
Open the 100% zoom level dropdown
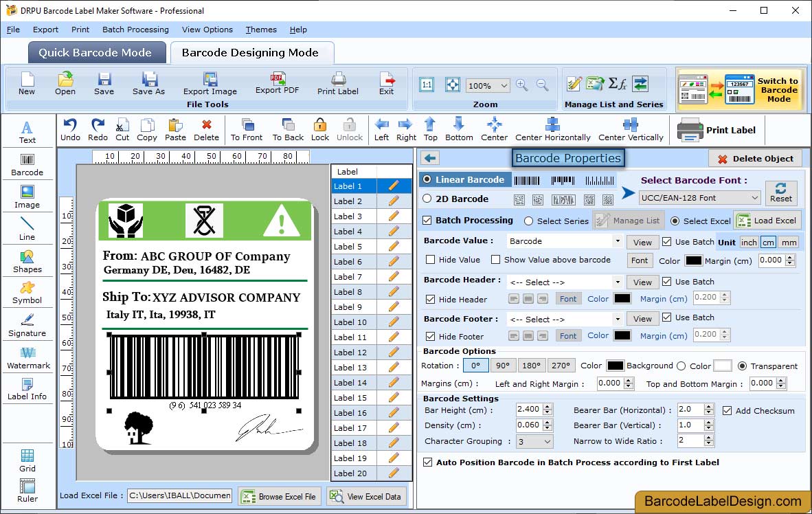click(x=487, y=85)
